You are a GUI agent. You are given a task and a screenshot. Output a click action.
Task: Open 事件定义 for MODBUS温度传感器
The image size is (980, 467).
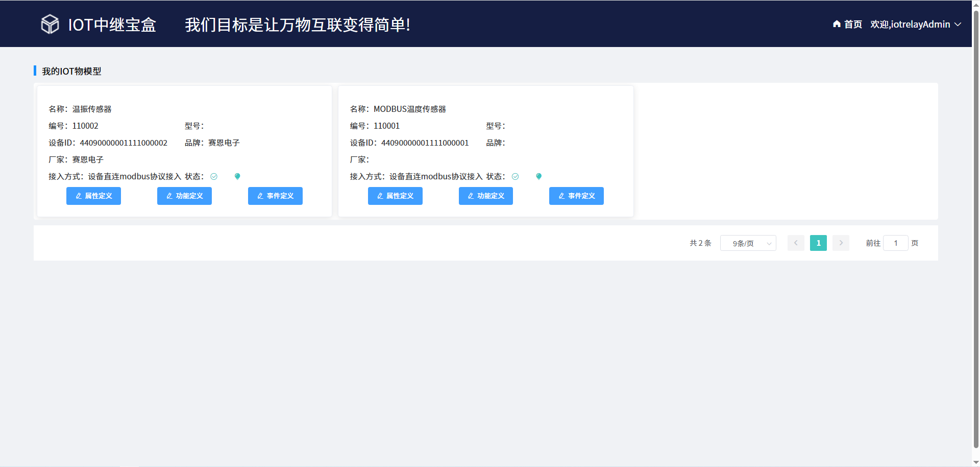[576, 196]
